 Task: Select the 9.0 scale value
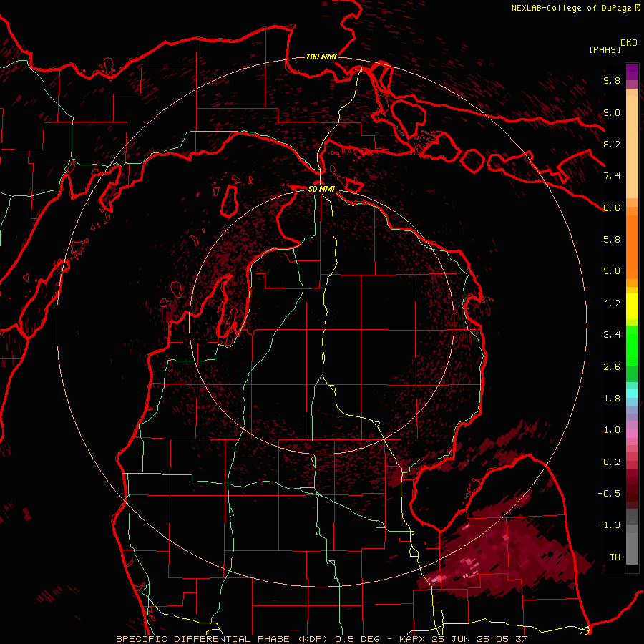coord(612,113)
